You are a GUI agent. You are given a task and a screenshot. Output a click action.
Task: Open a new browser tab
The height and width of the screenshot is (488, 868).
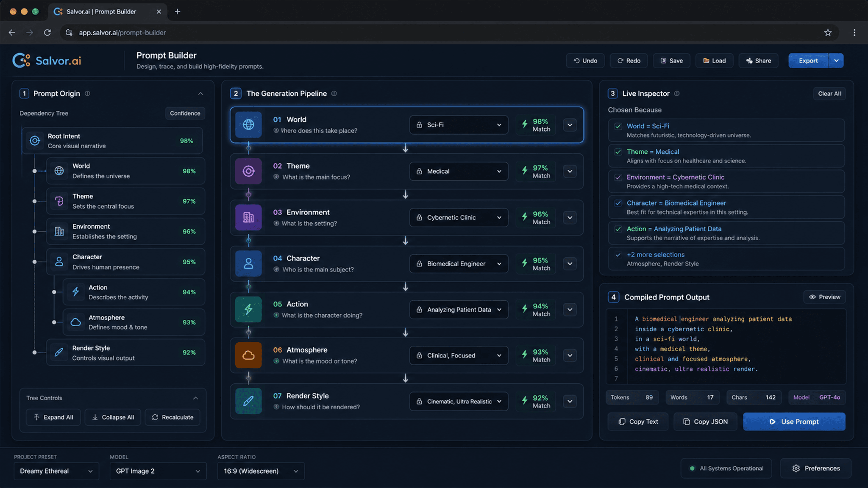point(178,11)
